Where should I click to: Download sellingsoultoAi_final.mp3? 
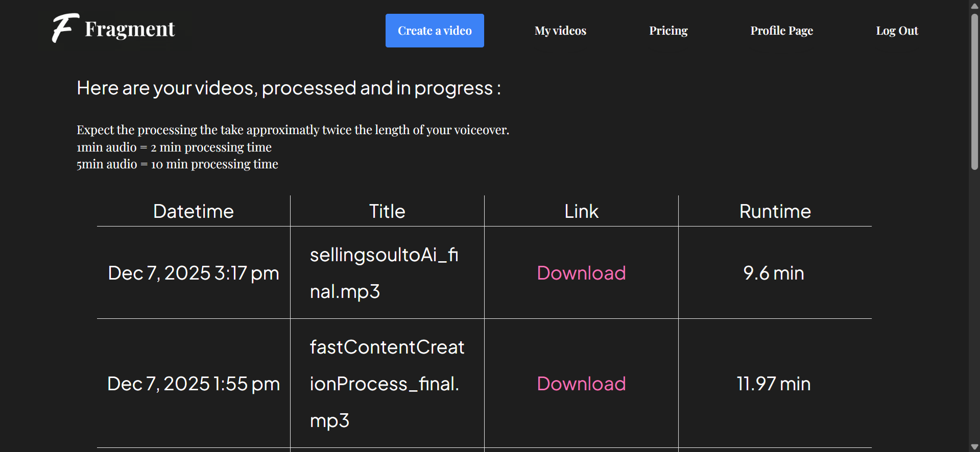point(581,273)
